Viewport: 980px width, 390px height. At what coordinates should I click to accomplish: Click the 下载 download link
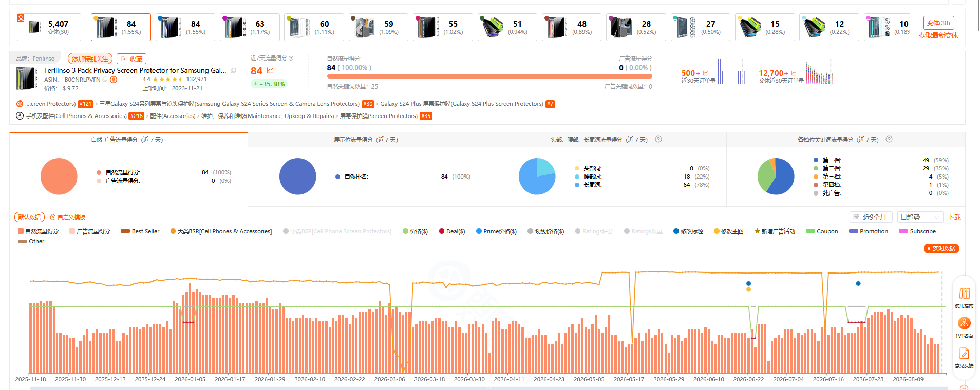point(954,217)
